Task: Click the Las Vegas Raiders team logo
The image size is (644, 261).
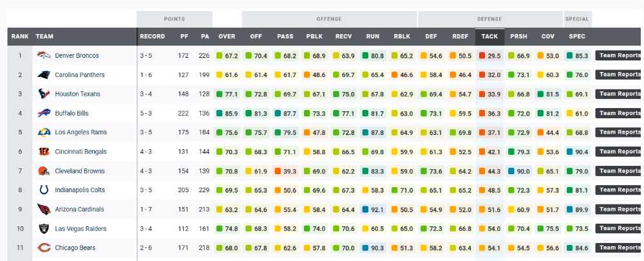Action: click(x=44, y=229)
